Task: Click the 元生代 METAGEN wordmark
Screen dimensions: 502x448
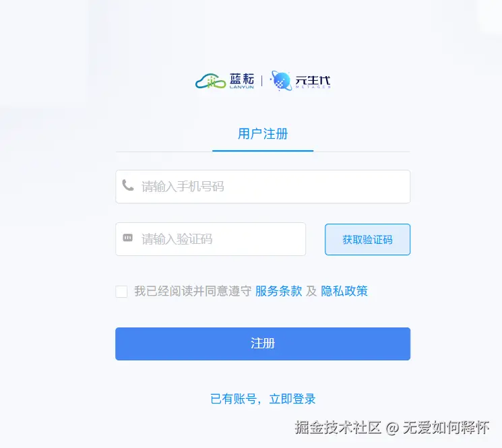Action: tap(313, 82)
